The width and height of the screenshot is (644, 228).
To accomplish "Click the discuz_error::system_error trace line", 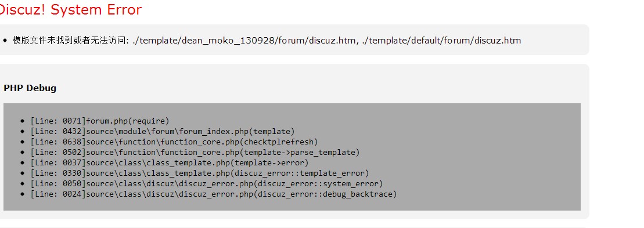I will 207,184.
